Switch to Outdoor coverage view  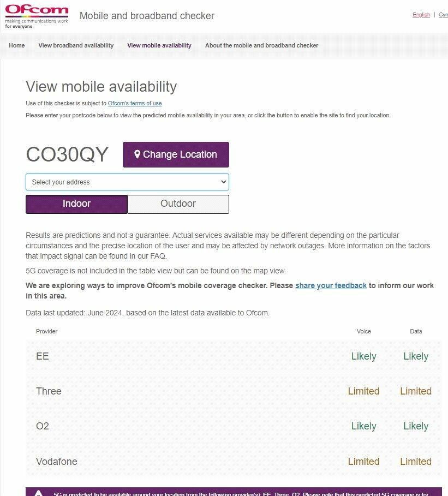coord(178,204)
